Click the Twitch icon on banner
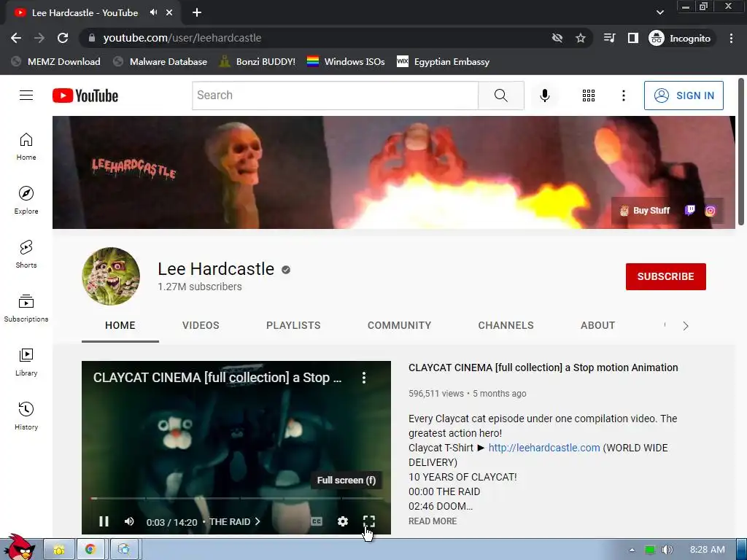Viewport: 747px width, 560px height. tap(689, 211)
